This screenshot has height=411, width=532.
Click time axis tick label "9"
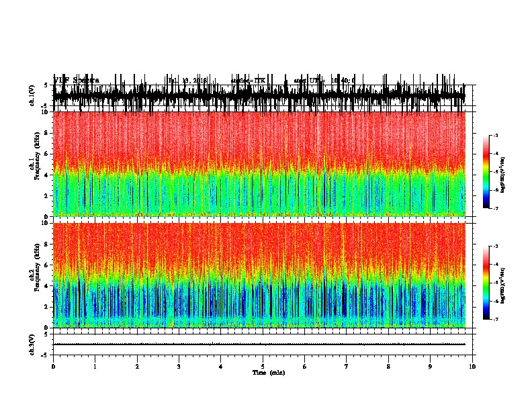coord(430,366)
